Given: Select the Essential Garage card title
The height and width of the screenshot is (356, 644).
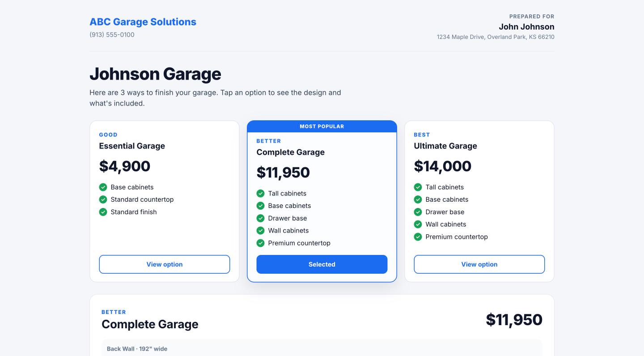Looking at the screenshot, I should 132,146.
